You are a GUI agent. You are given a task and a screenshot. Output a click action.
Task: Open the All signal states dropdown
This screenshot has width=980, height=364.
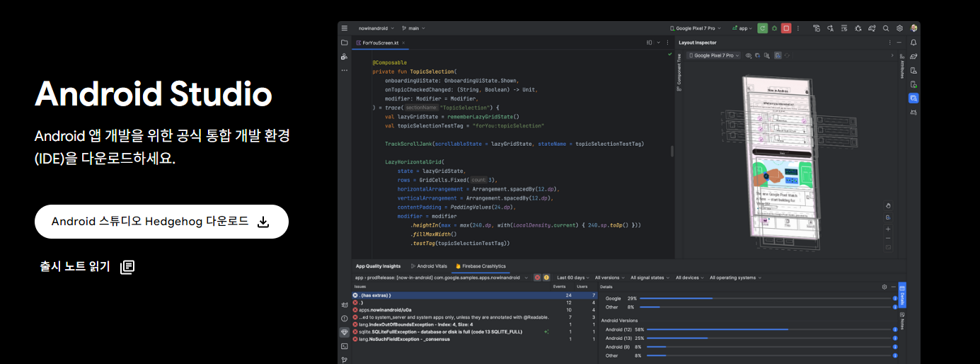click(x=650, y=278)
